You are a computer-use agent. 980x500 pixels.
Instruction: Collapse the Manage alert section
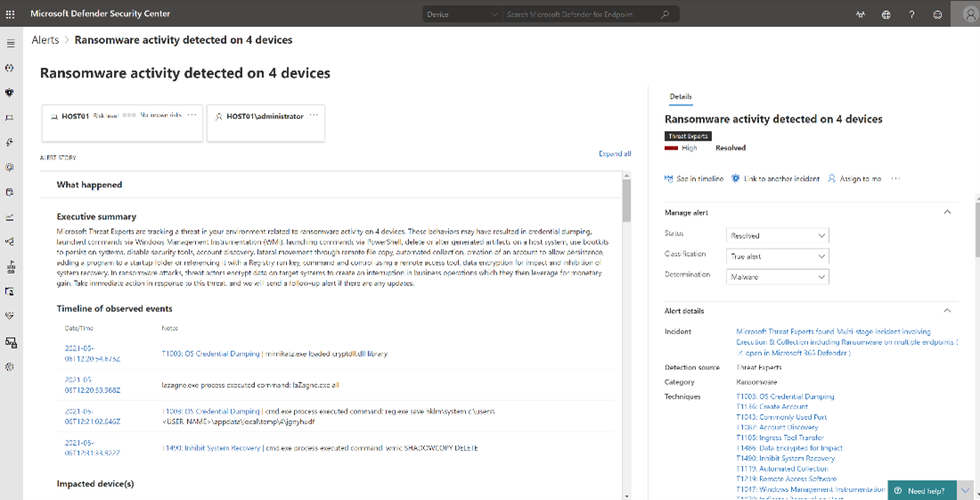(948, 212)
